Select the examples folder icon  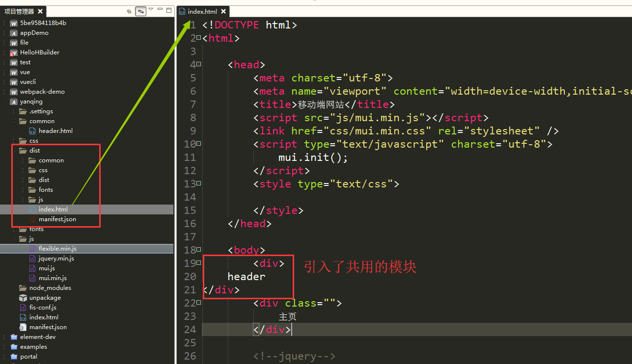(14, 347)
